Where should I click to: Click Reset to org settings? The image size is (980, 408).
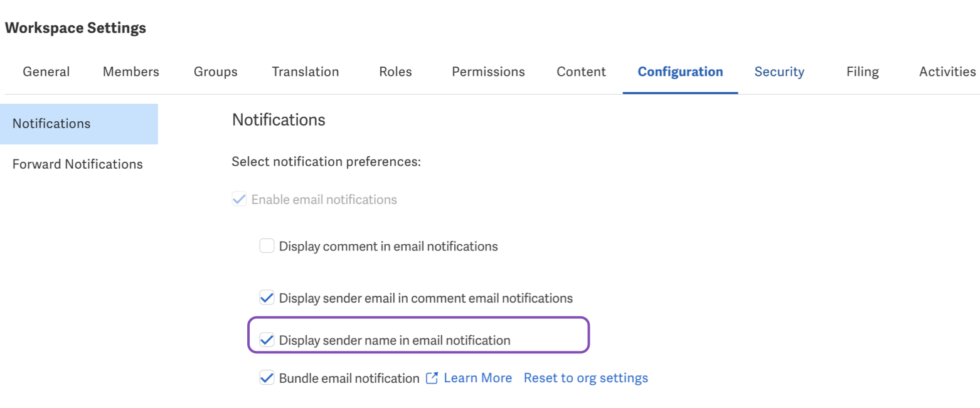585,378
